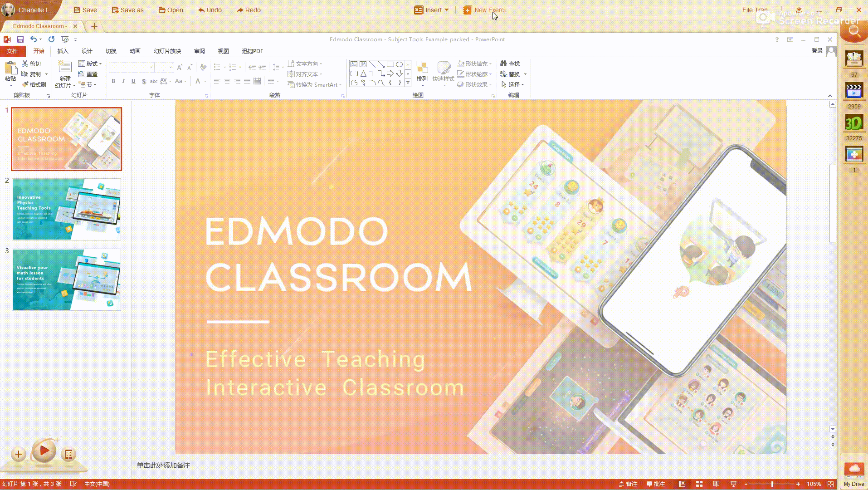Click the 格式刷 format painter
Screen dimensions: 868x490
click(x=34, y=84)
